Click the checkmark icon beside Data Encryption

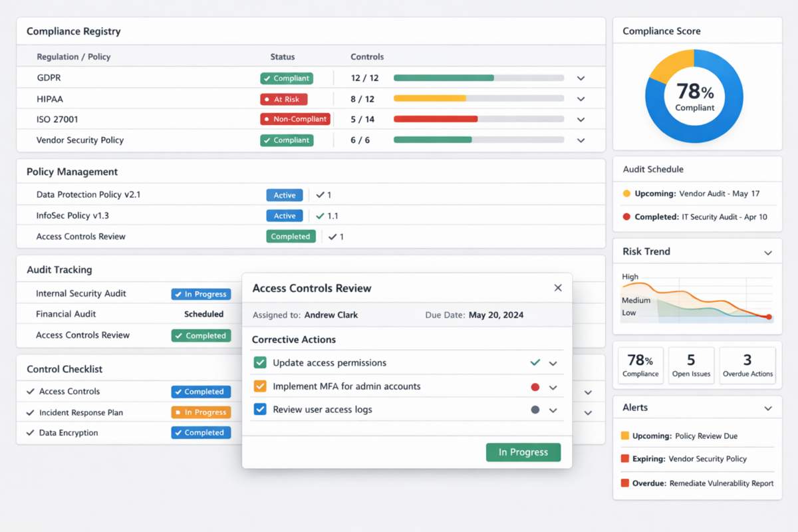[29, 432]
